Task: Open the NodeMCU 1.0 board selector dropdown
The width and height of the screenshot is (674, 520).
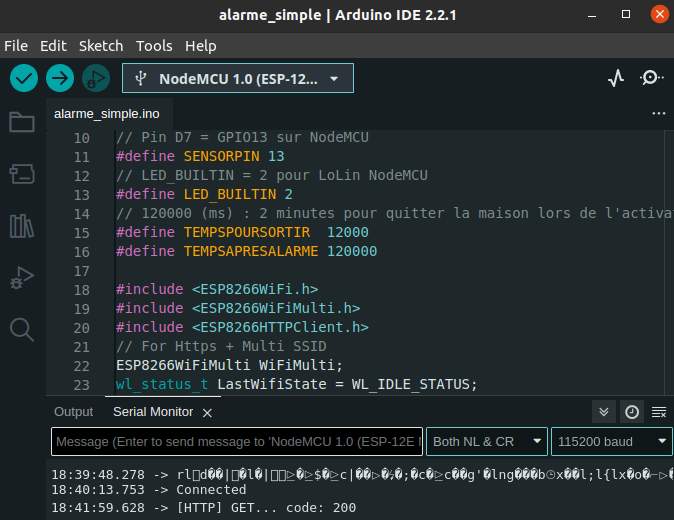Action: (x=238, y=78)
